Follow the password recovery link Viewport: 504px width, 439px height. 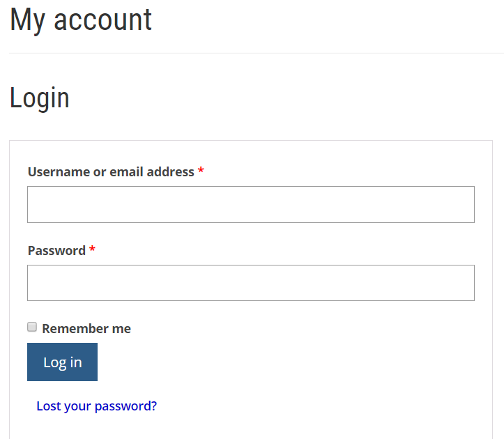(97, 406)
